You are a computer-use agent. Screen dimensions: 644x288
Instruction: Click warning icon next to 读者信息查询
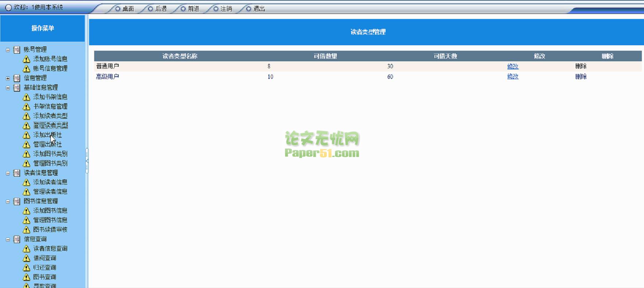coord(26,249)
